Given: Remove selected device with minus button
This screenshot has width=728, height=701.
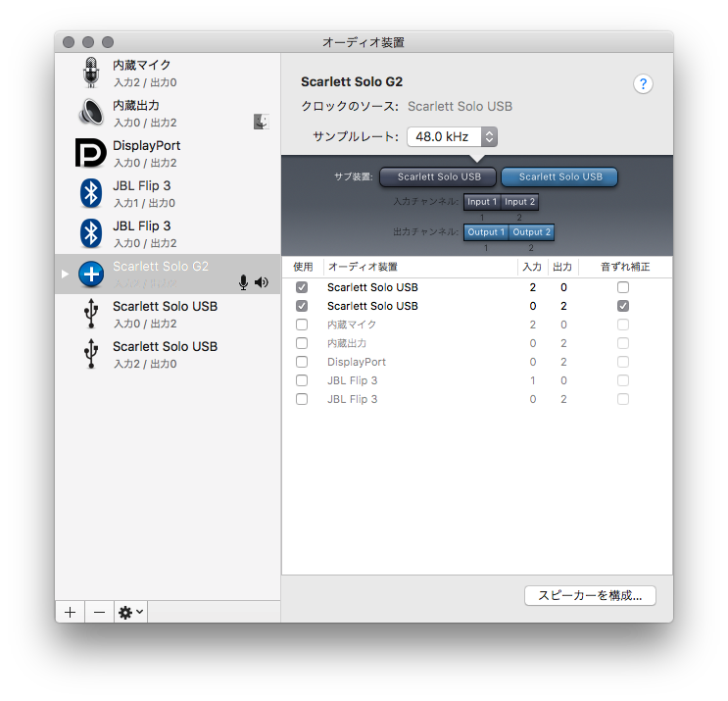Looking at the screenshot, I should click(99, 612).
